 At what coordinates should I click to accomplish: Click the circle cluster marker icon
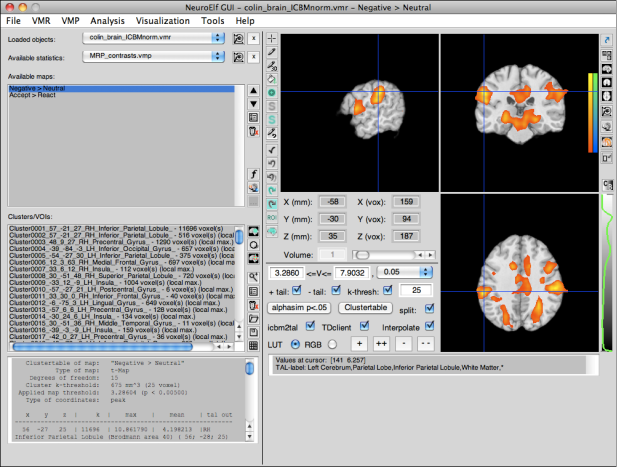pyautogui.click(x=253, y=245)
